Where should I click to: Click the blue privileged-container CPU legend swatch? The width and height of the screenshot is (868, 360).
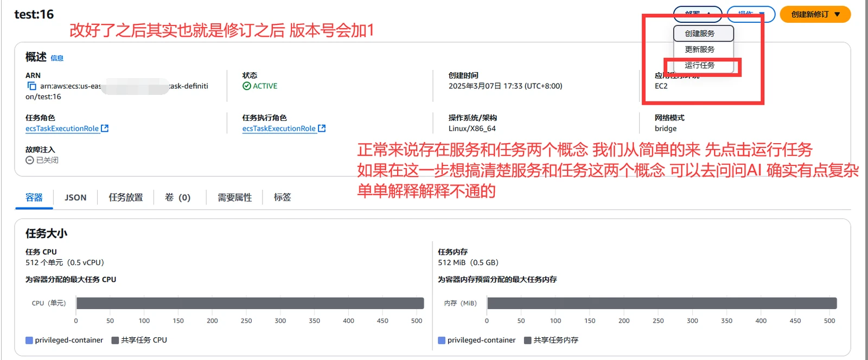29,340
